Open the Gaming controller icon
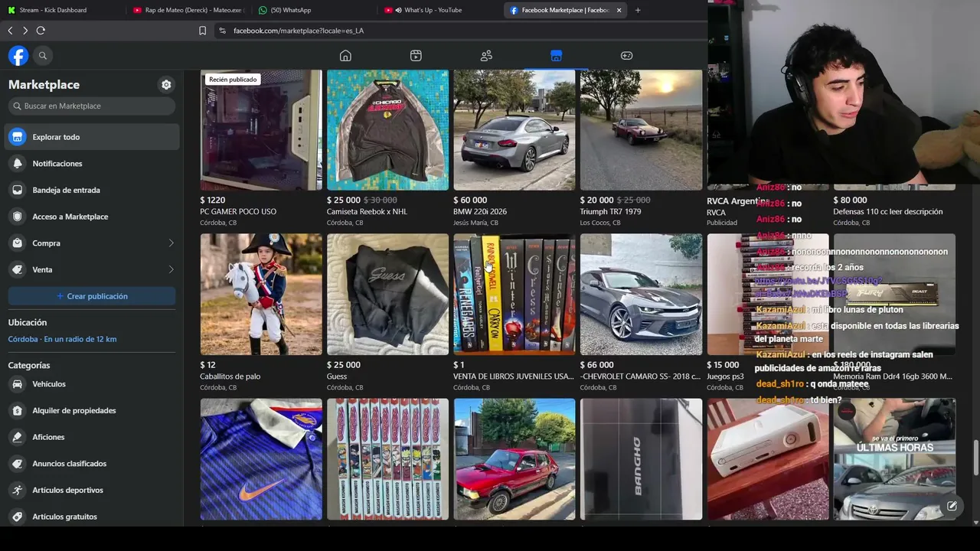The height and width of the screenshot is (551, 980). pos(626,56)
